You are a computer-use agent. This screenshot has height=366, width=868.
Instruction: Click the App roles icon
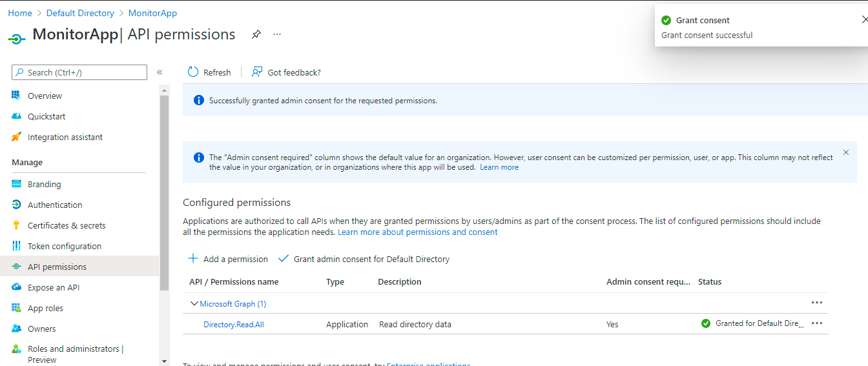coord(16,308)
